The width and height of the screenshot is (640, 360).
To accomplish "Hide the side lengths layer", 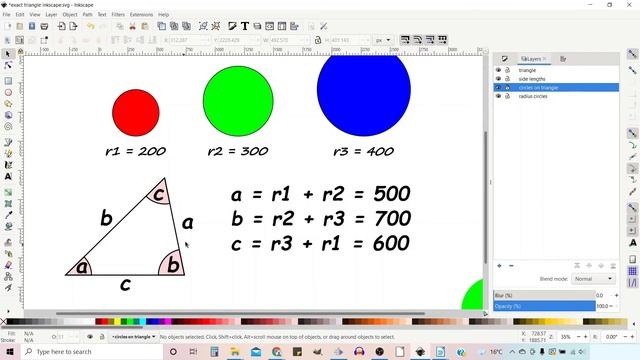I will [498, 79].
